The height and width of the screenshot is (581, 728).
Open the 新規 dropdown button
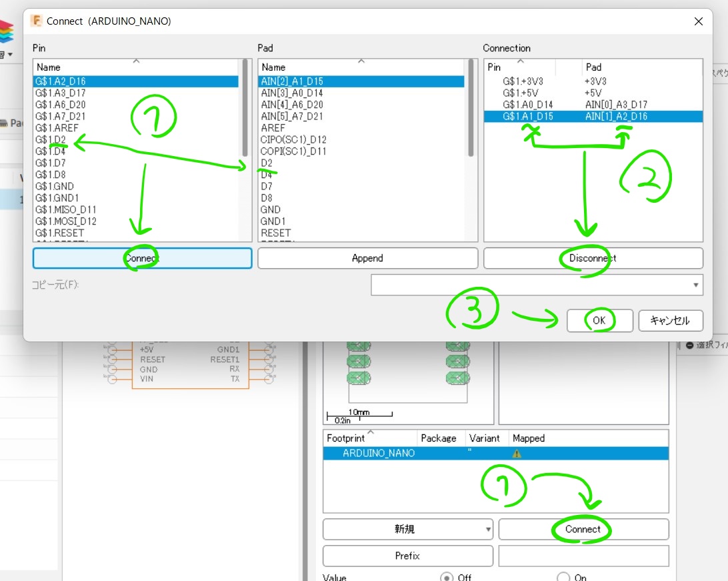click(407, 529)
